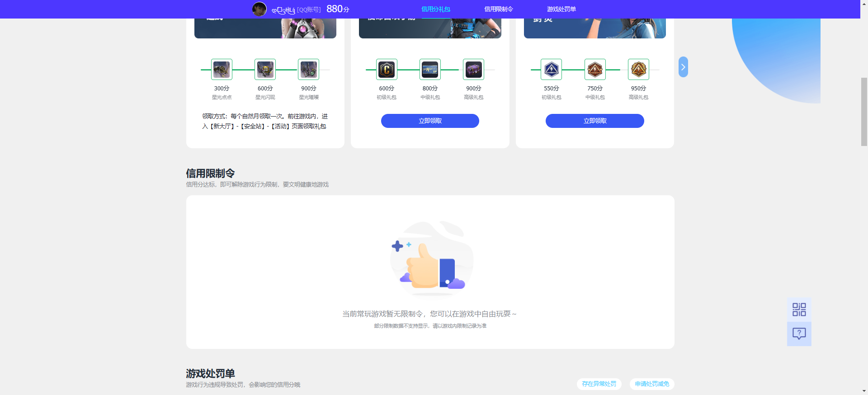Switch to 信用限制令 tab

pyautogui.click(x=499, y=9)
